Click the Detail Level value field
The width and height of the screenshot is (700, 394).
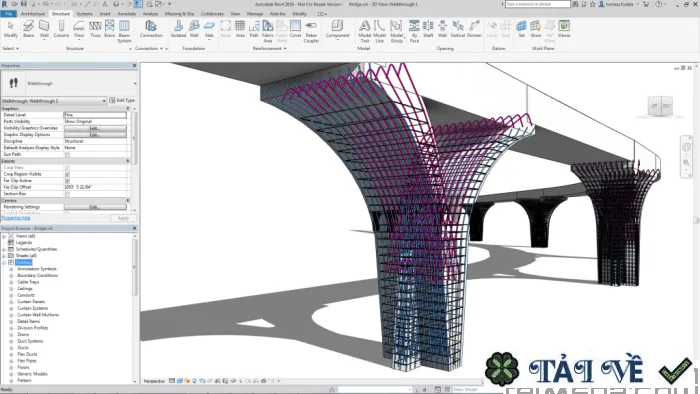[95, 115]
